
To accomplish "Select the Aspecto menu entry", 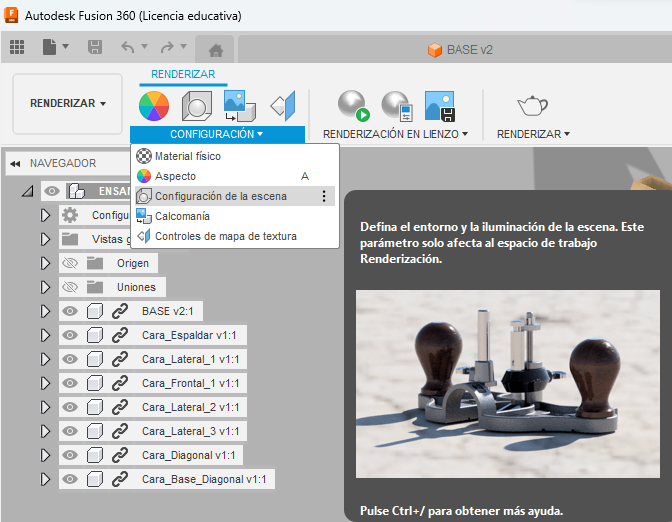I will coord(235,176).
